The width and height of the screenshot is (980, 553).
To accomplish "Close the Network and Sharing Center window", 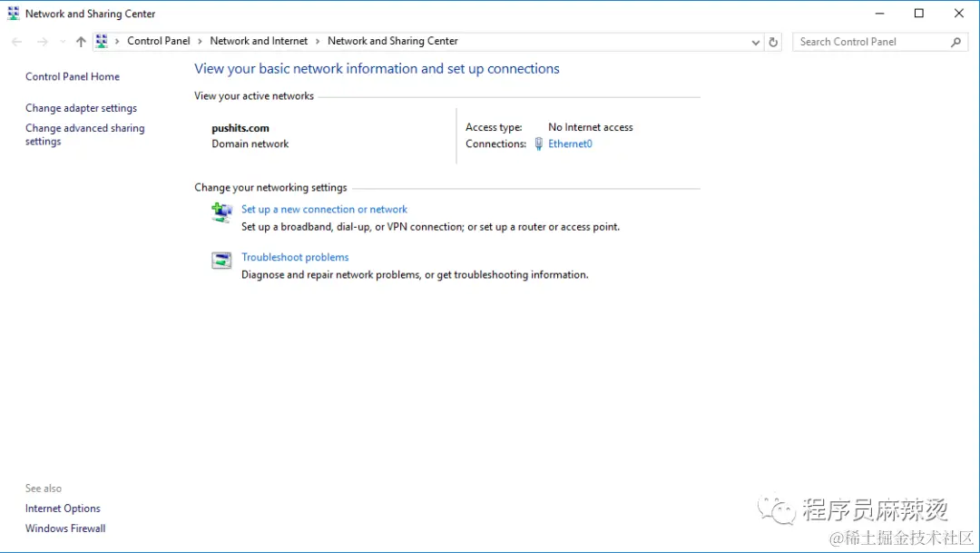I will (959, 13).
